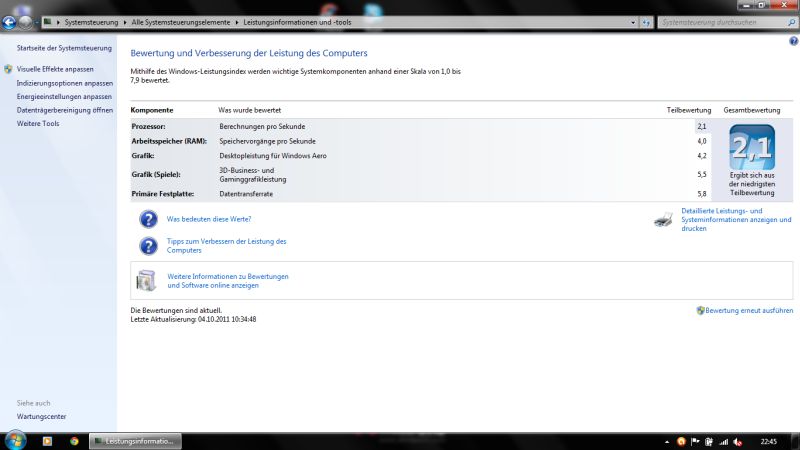Open 'Tipps zum Verbessern der Leistung' link
Image resolution: width=800 pixels, height=450 pixels.
[x=227, y=246]
